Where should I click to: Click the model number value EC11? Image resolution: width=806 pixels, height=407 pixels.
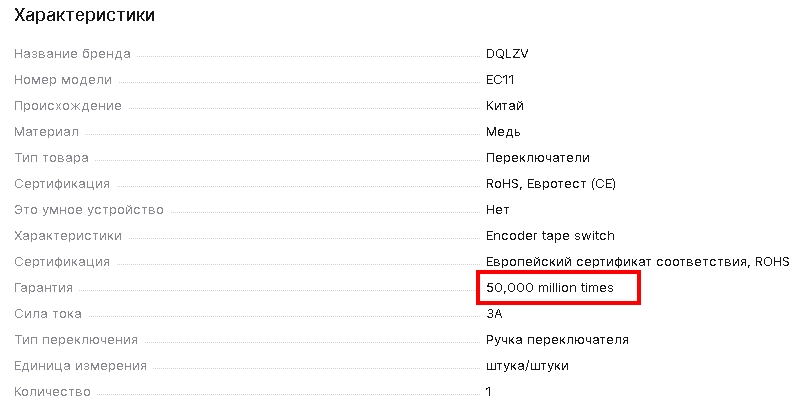click(500, 79)
